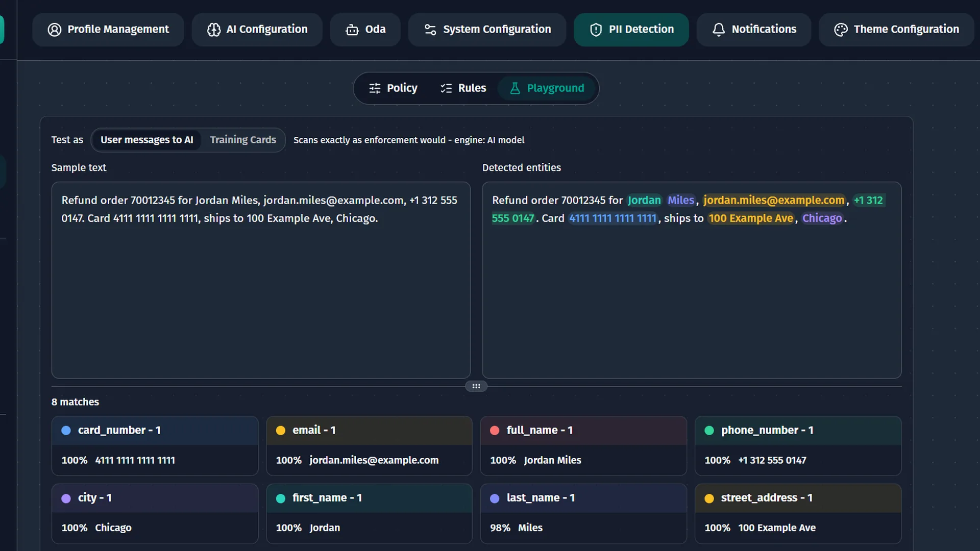This screenshot has height=551, width=980.
Task: Click the Notifications bell icon
Action: [719, 30]
